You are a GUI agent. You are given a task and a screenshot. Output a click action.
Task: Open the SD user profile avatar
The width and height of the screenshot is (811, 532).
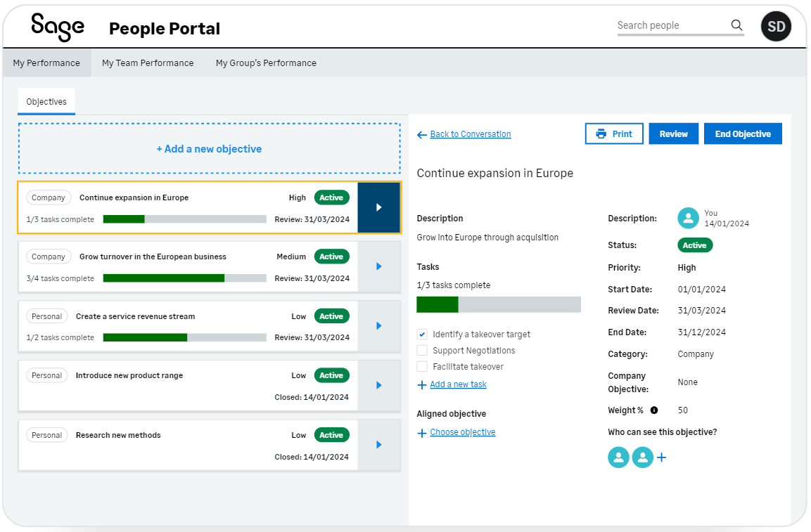tap(776, 27)
